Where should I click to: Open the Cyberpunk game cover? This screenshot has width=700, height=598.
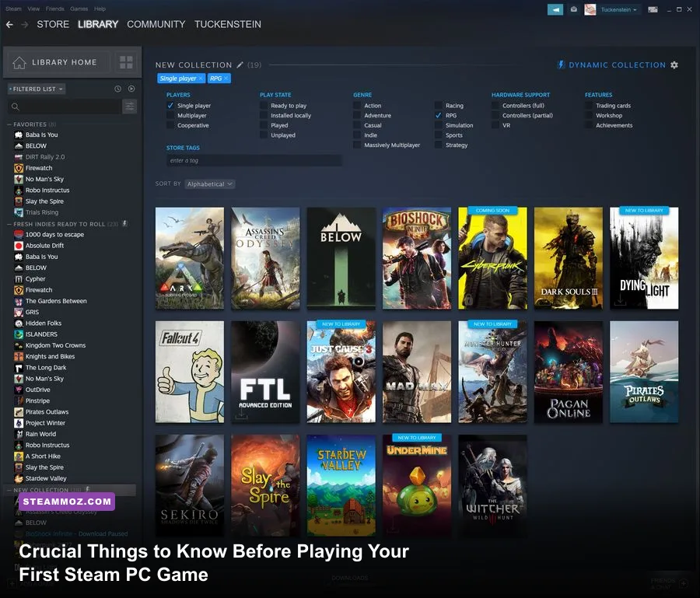pos(492,258)
